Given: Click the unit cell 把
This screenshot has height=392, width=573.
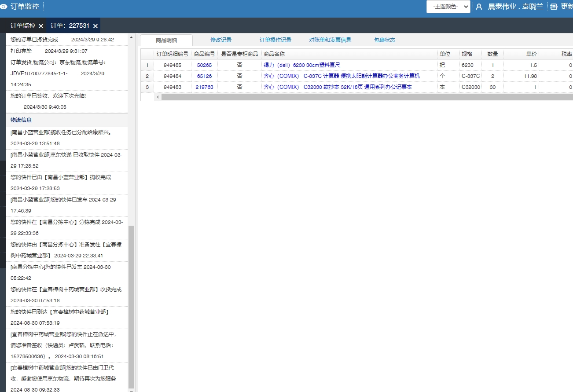Looking at the screenshot, I should click(x=448, y=65).
